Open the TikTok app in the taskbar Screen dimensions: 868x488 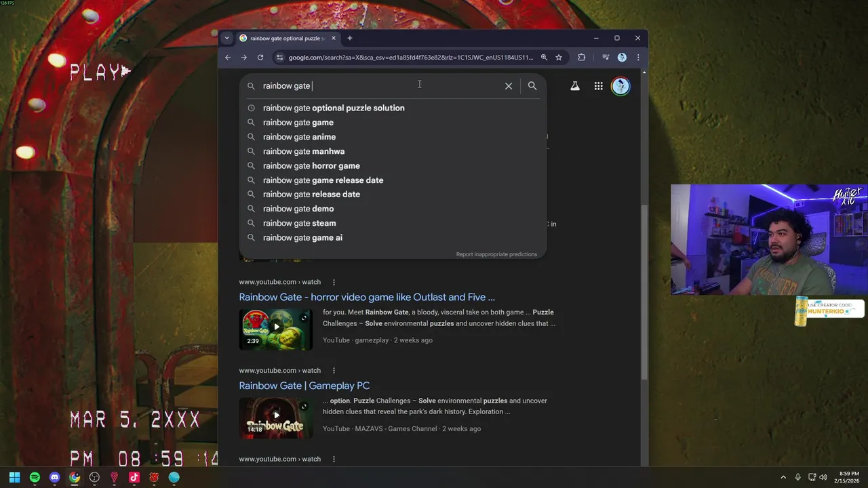[134, 477]
